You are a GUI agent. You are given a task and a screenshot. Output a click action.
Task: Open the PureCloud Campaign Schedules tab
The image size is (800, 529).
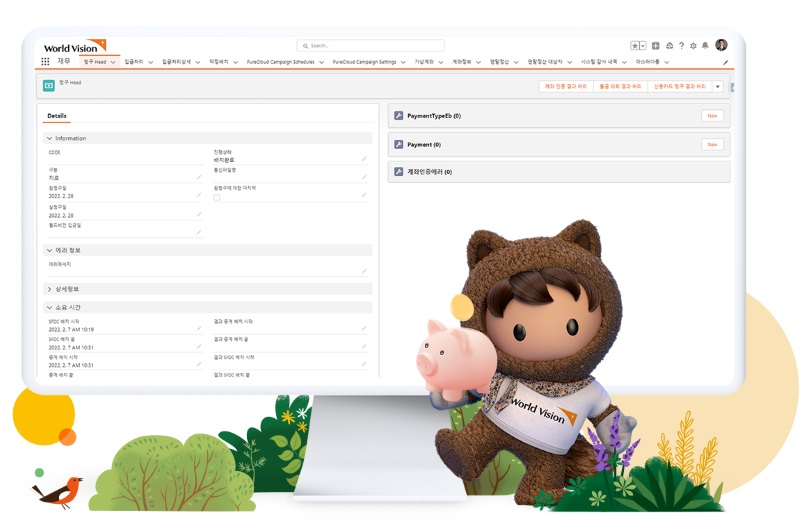pyautogui.click(x=281, y=62)
